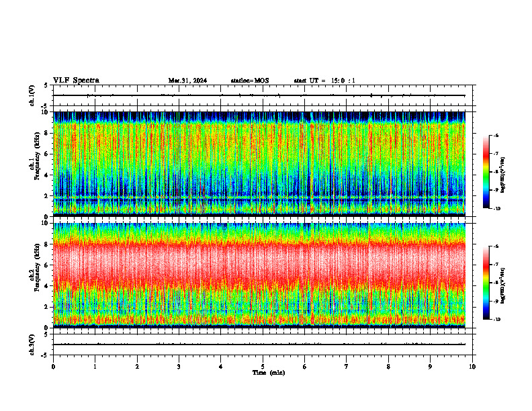Click tick label "1" on Time axis

coord(95,367)
